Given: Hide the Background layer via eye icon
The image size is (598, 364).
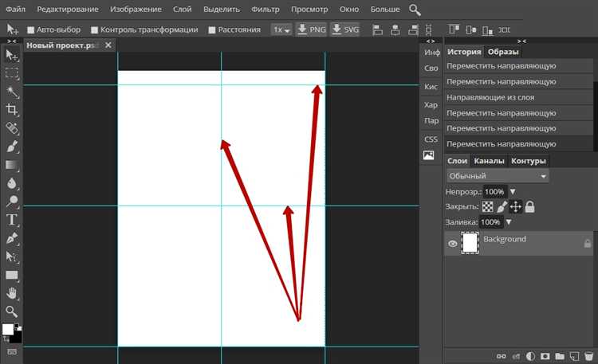Looking at the screenshot, I should click(x=453, y=244).
